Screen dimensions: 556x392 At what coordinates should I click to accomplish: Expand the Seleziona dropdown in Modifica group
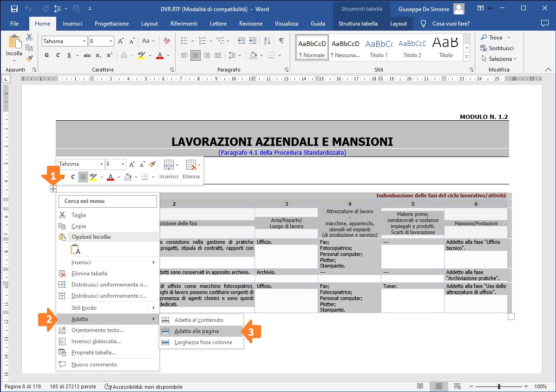click(499, 59)
